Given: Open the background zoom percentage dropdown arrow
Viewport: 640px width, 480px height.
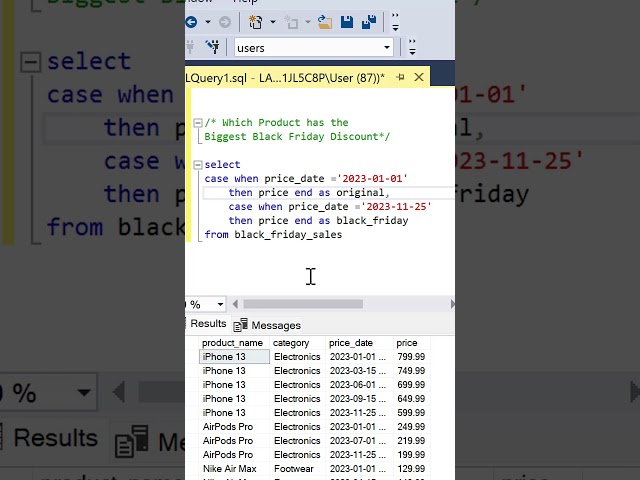Looking at the screenshot, I should (x=84, y=393).
